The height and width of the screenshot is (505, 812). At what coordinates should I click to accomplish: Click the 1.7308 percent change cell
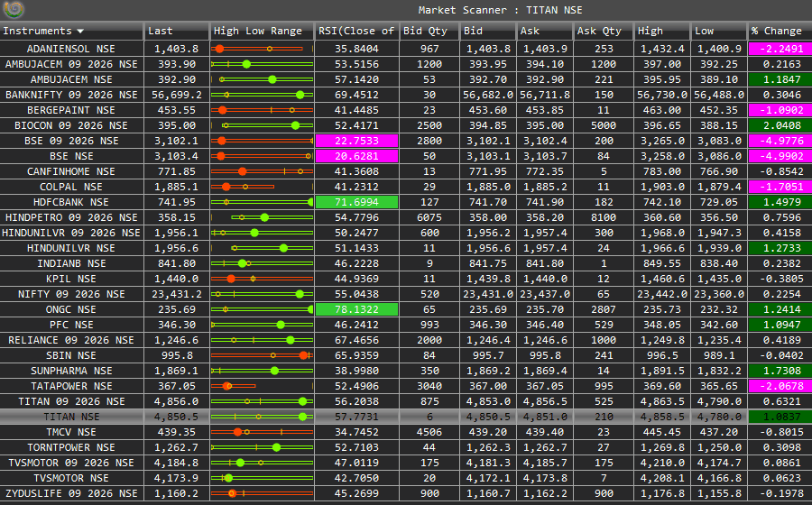(780, 371)
